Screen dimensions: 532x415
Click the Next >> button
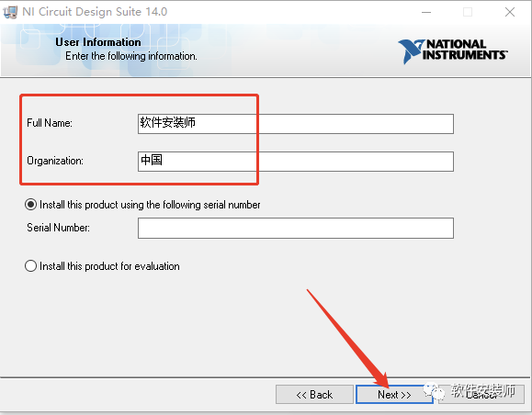tap(394, 395)
